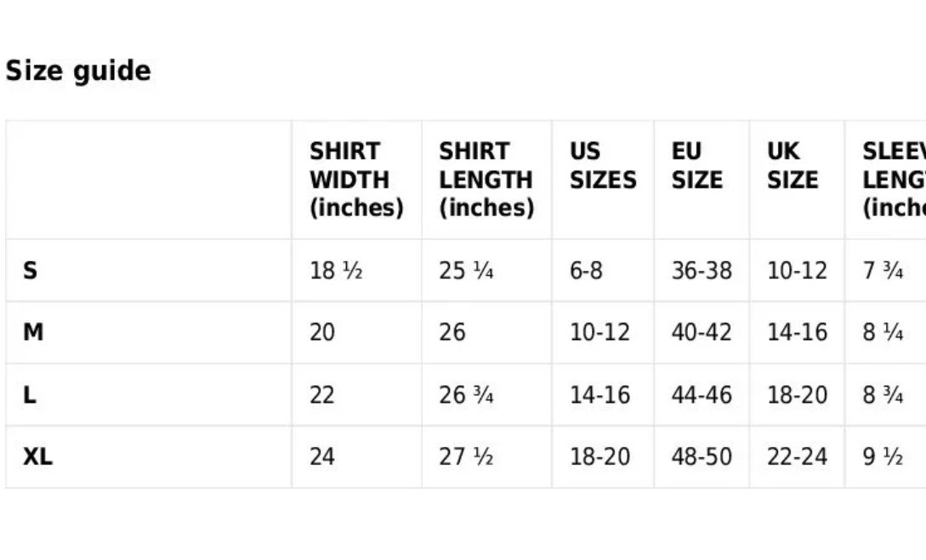Click the UK SIZE column header
This screenshot has height=560, width=926.
click(x=792, y=166)
